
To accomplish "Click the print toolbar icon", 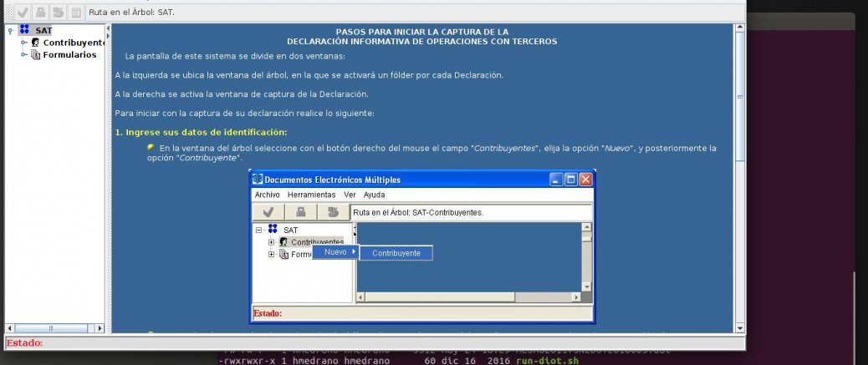I will point(40,12).
